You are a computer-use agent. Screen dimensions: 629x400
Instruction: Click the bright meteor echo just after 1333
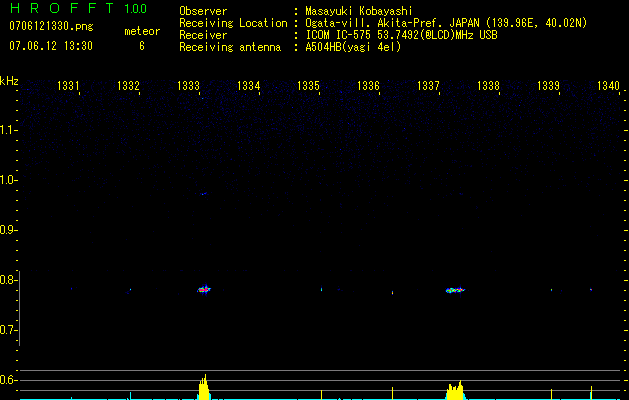tap(204, 289)
